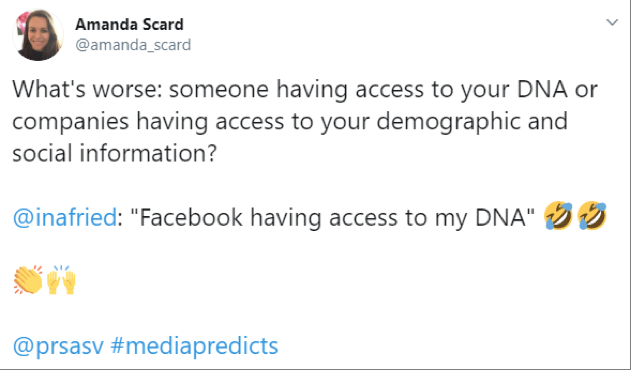Viewport: 631px width, 370px height.
Task: Open the @inafried mention
Action: [x=65, y=217]
